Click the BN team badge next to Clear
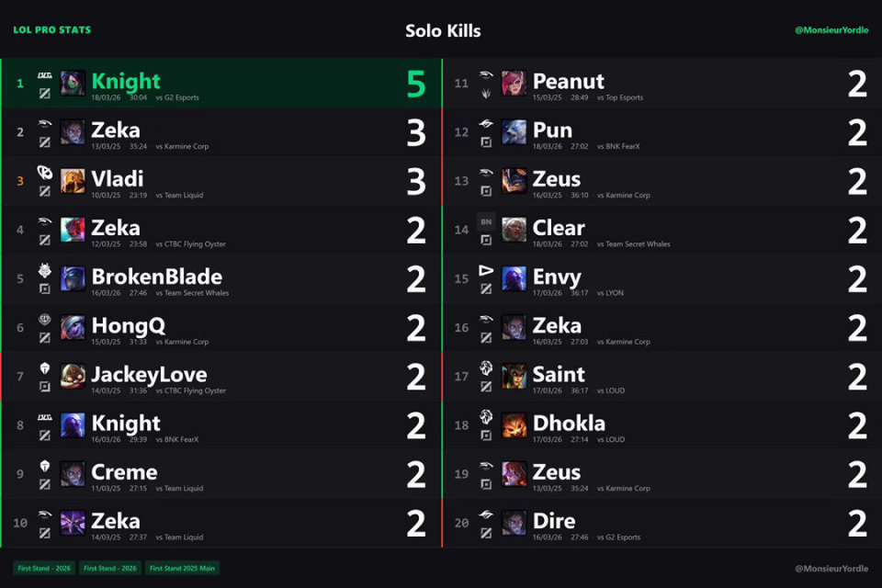This screenshot has width=882, height=588. (x=486, y=221)
